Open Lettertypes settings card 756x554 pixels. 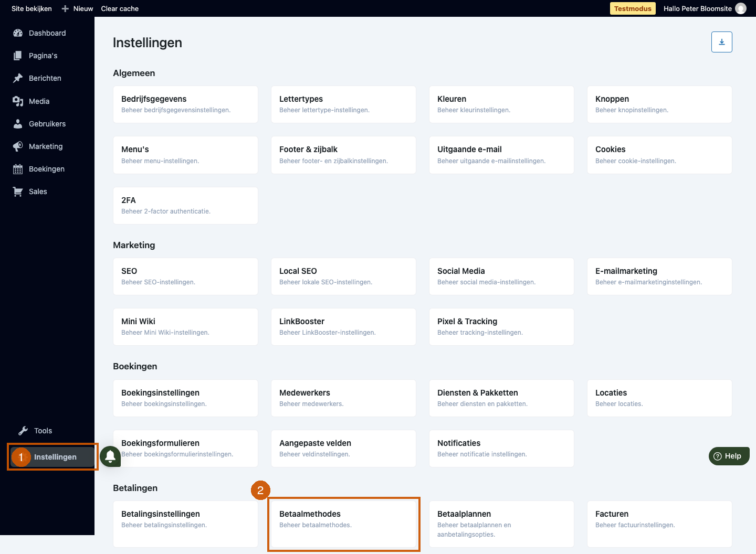click(x=343, y=104)
